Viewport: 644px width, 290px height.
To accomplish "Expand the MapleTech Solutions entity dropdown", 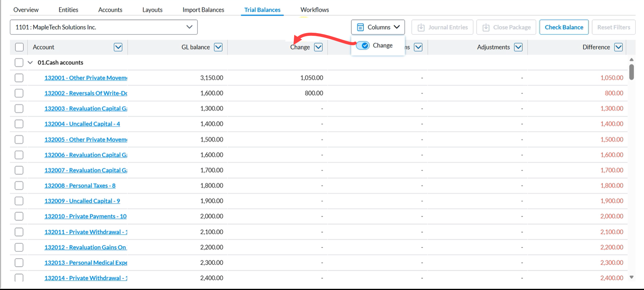I will [189, 27].
